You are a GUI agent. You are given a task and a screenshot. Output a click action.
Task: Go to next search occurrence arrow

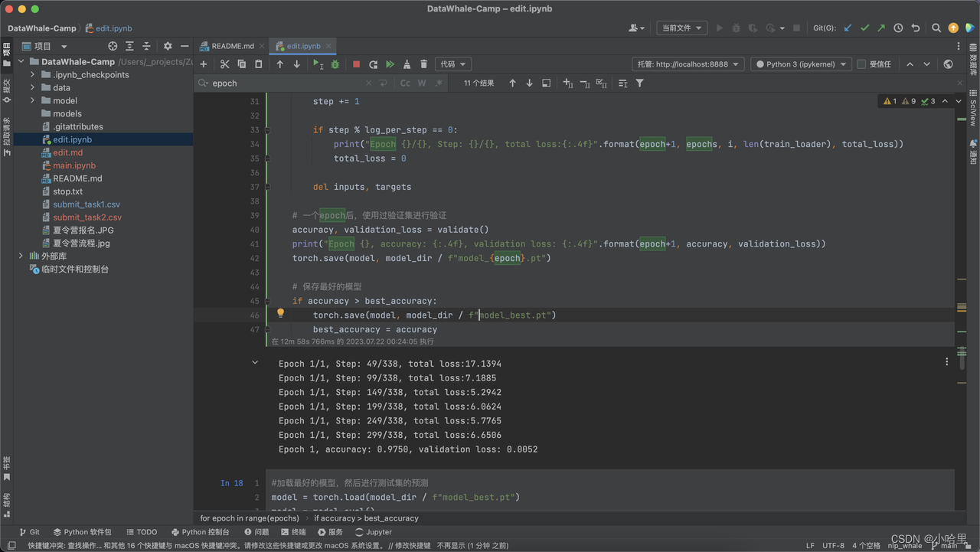coord(529,83)
